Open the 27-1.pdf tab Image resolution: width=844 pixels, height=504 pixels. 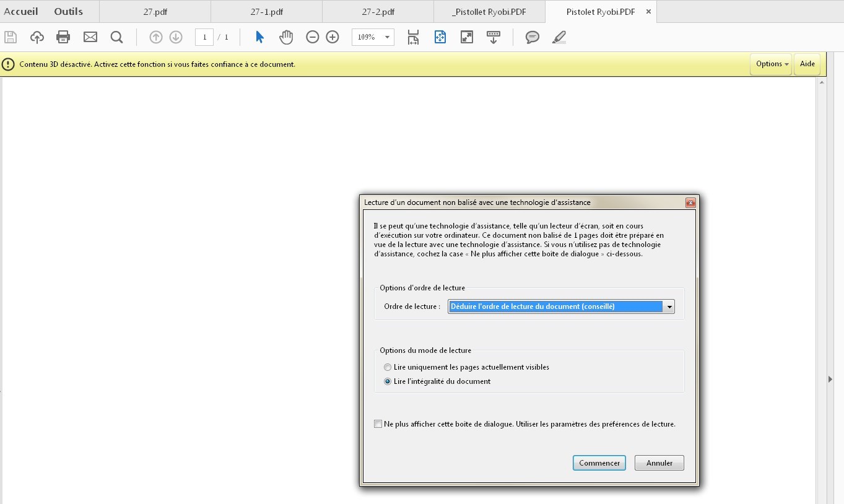(266, 12)
